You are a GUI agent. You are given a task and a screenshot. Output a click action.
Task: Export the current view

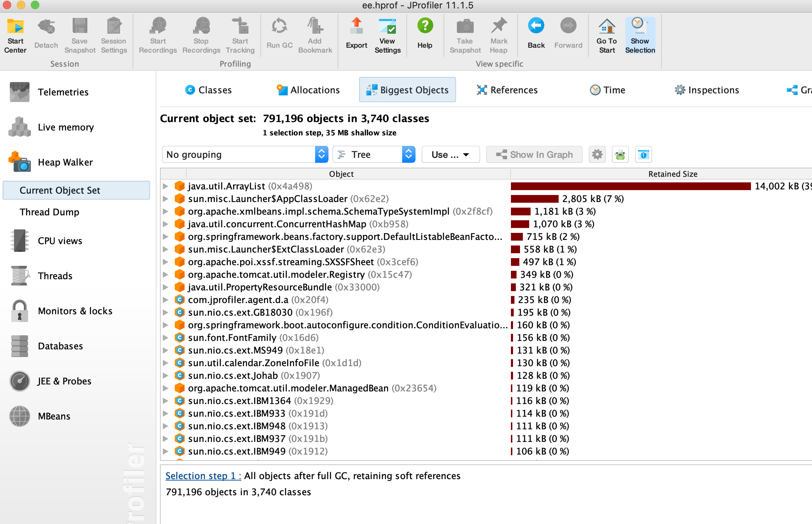point(356,34)
